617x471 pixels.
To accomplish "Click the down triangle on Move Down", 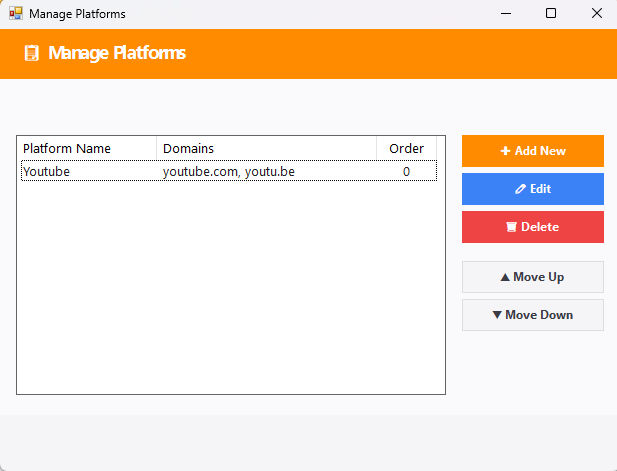I will pos(497,315).
